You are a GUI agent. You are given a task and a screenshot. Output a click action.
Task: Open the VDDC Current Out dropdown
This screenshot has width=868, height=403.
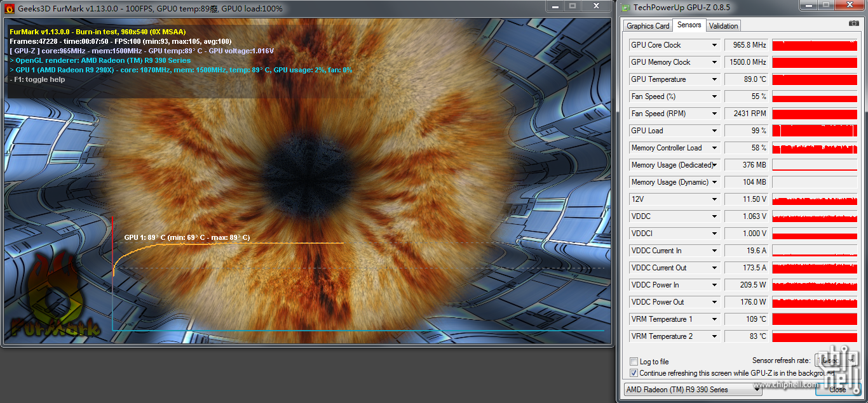714,268
